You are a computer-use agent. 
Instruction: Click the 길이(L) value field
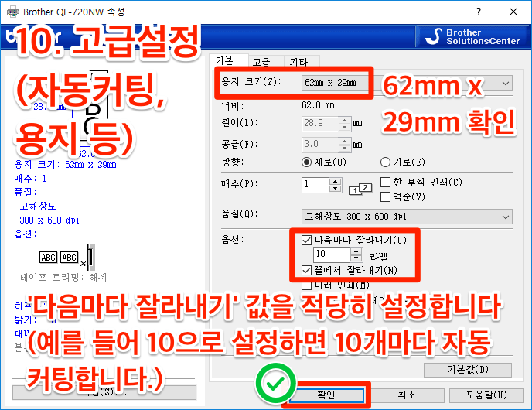click(320, 123)
